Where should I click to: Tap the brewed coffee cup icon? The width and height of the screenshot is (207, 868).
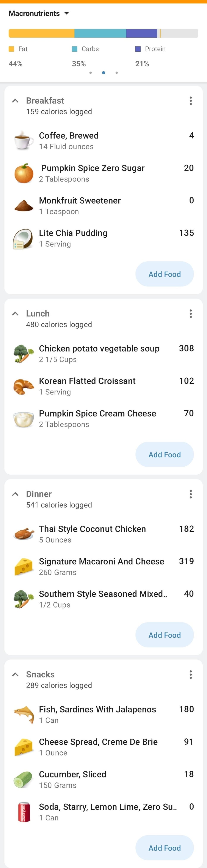(x=24, y=140)
